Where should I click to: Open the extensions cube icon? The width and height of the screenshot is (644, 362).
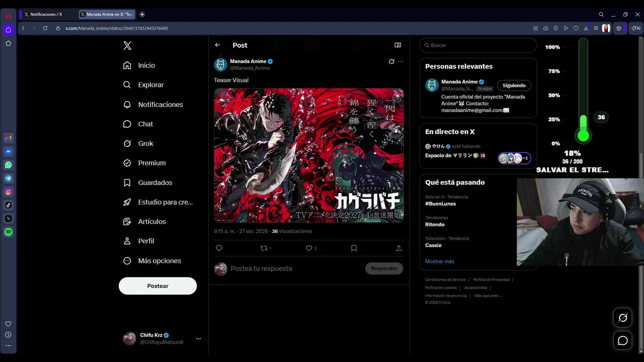[619, 28]
